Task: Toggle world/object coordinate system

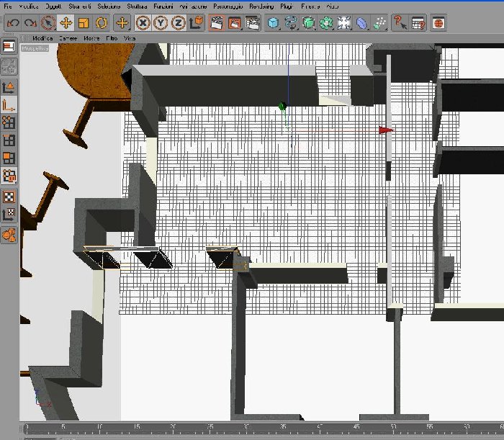Action: coord(196,23)
